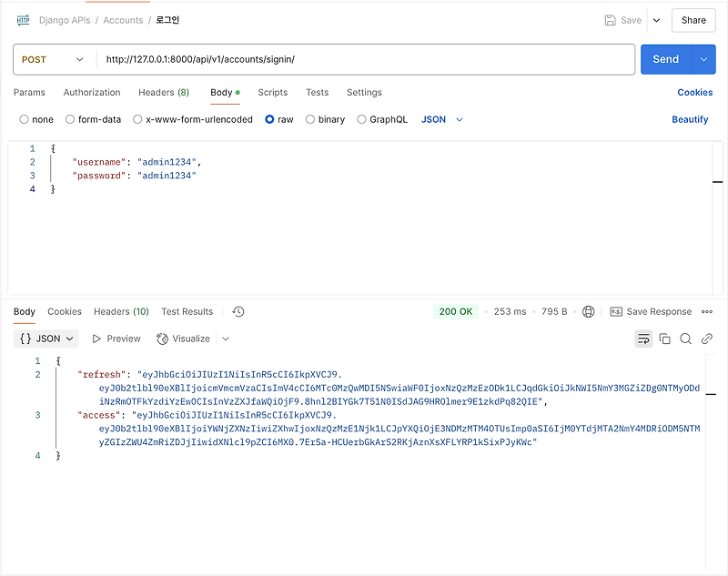
Task: Copy the response body to clipboard
Action: tap(665, 339)
